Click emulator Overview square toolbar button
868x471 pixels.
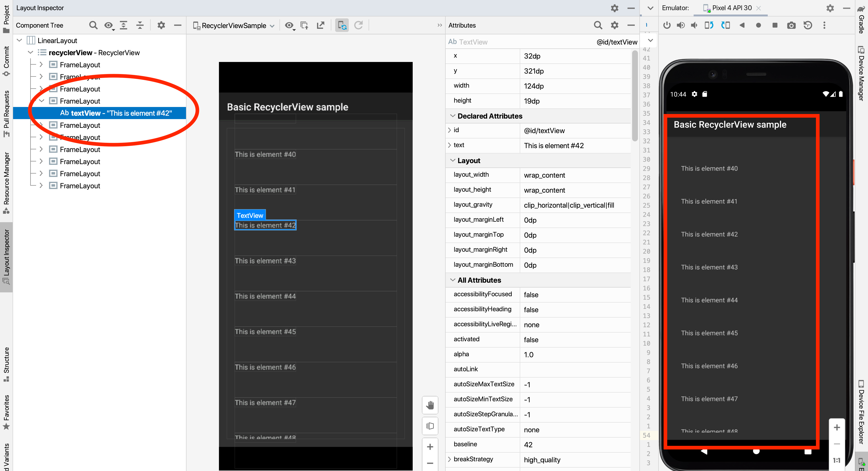click(x=775, y=25)
